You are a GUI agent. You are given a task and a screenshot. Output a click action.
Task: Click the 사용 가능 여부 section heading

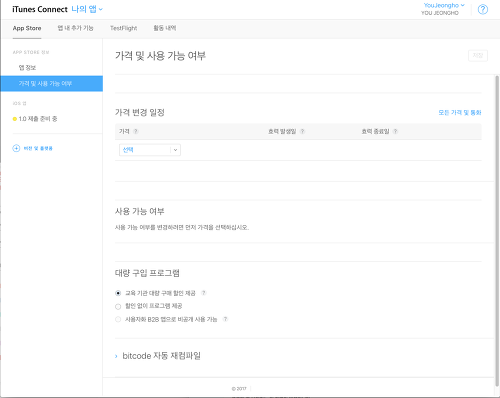pyautogui.click(x=139, y=211)
